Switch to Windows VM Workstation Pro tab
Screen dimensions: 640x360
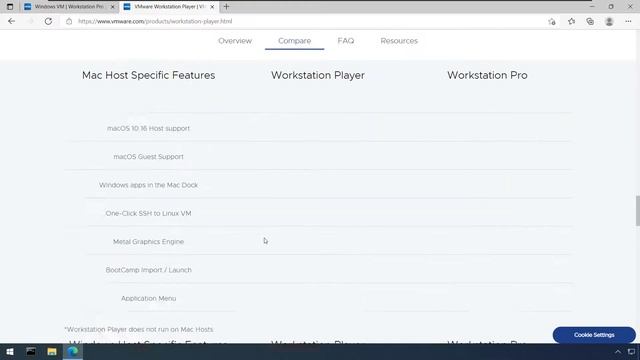click(69, 7)
